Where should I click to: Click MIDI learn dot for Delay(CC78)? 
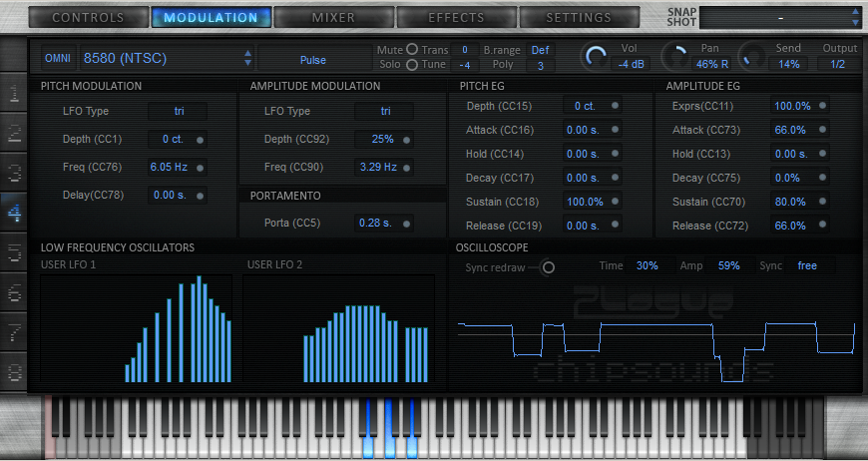pyautogui.click(x=200, y=196)
